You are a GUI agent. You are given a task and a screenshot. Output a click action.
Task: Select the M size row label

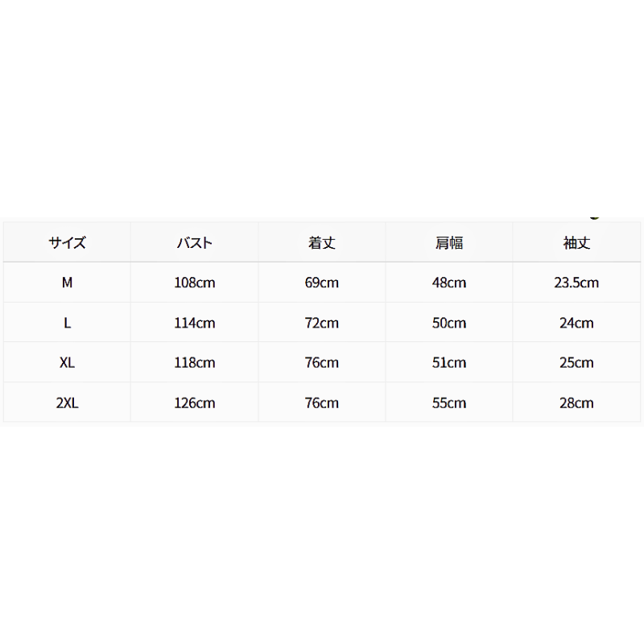click(67, 283)
